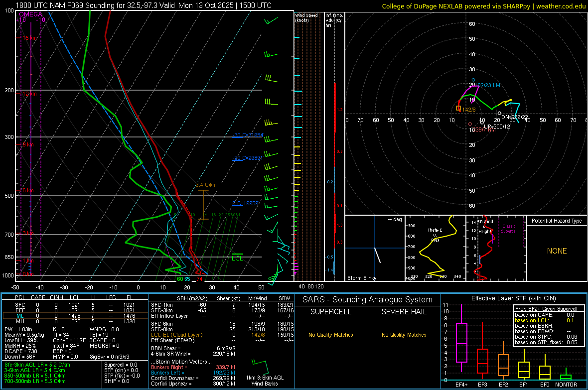This screenshot has height=390, width=588.
Task: Click the 1km & 6km wind barb glyph
Action: click(x=260, y=367)
